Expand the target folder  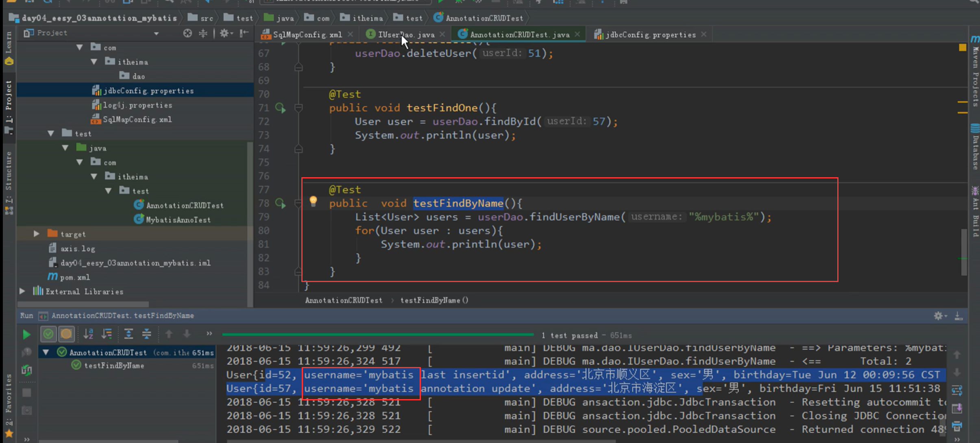tap(36, 234)
